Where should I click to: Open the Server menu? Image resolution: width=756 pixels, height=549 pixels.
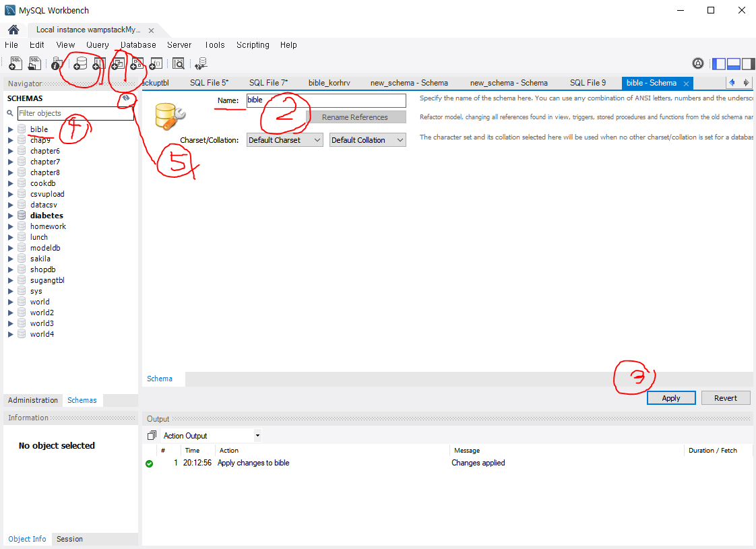[x=179, y=45]
